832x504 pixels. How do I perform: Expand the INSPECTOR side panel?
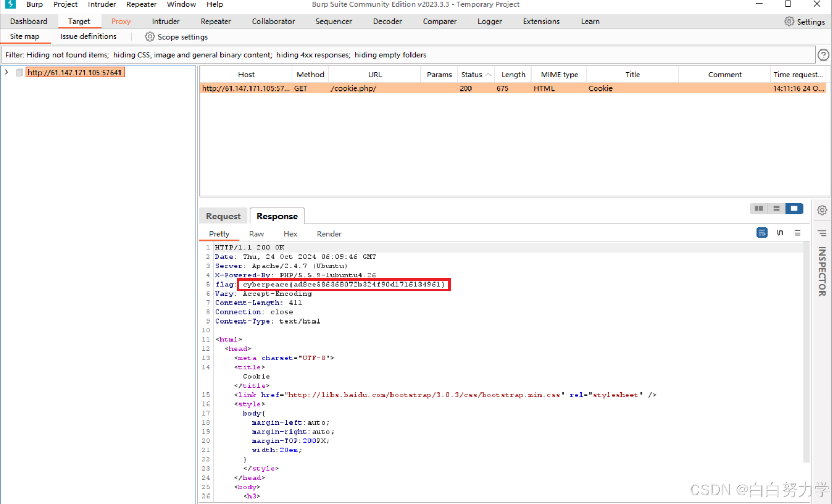click(821, 271)
